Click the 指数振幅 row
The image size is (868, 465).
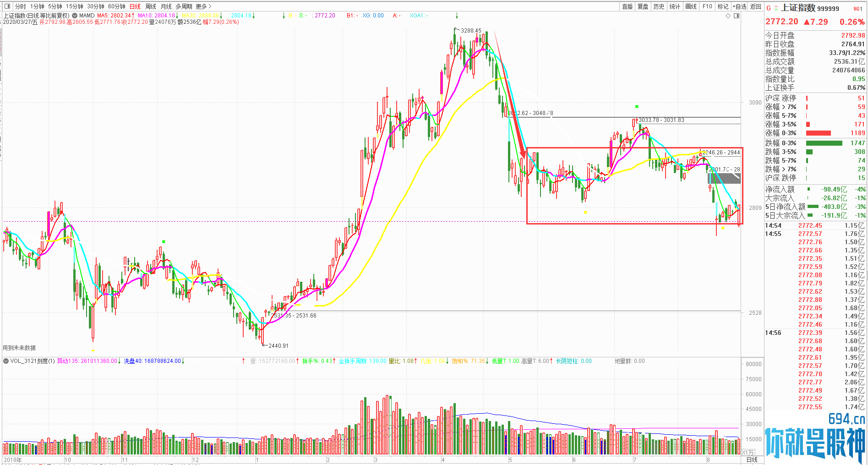(815, 53)
